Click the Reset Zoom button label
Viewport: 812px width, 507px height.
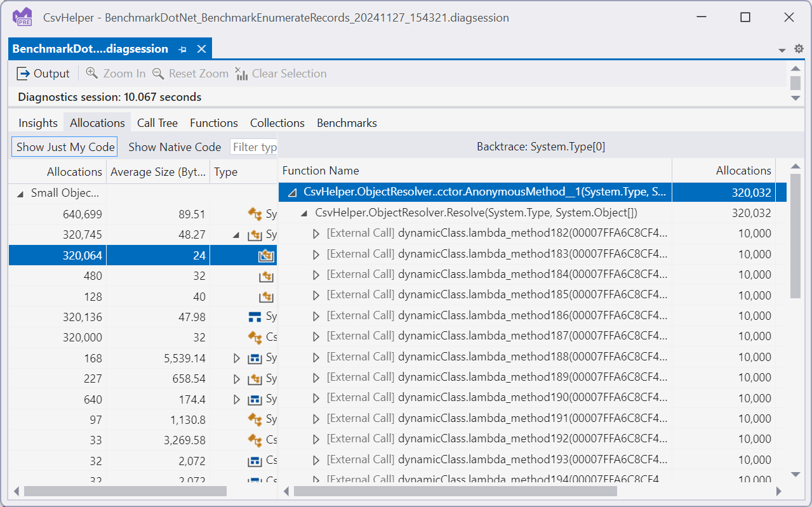pos(199,74)
